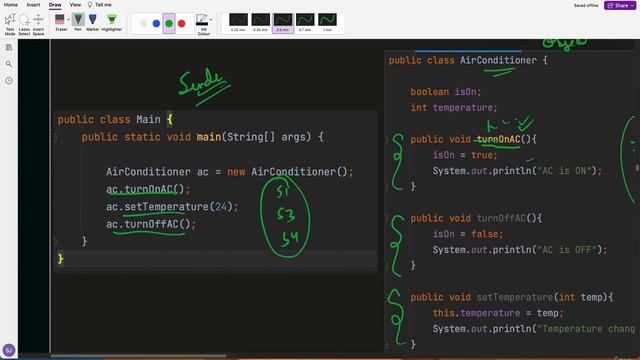Viewport: 640px width, 360px height.
Task: Click 'public void turnOnAC(){' method signature
Action: 473,139
